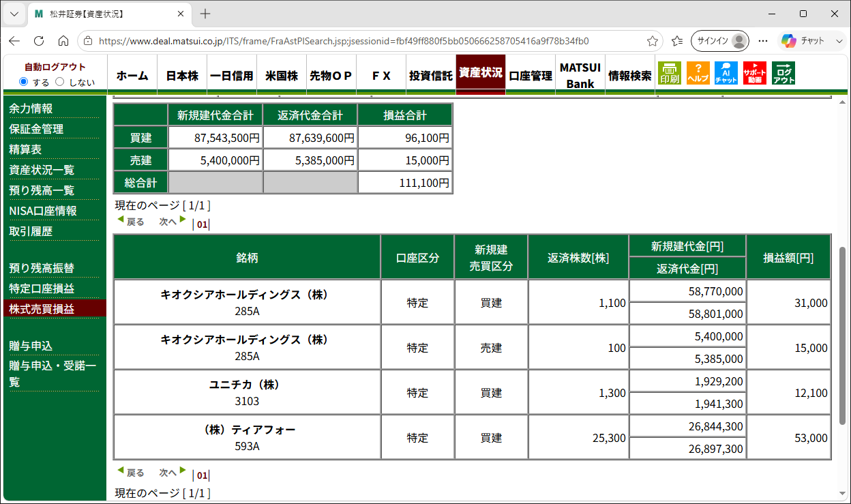Select 株式売買損益 in the sidebar

click(x=55, y=308)
